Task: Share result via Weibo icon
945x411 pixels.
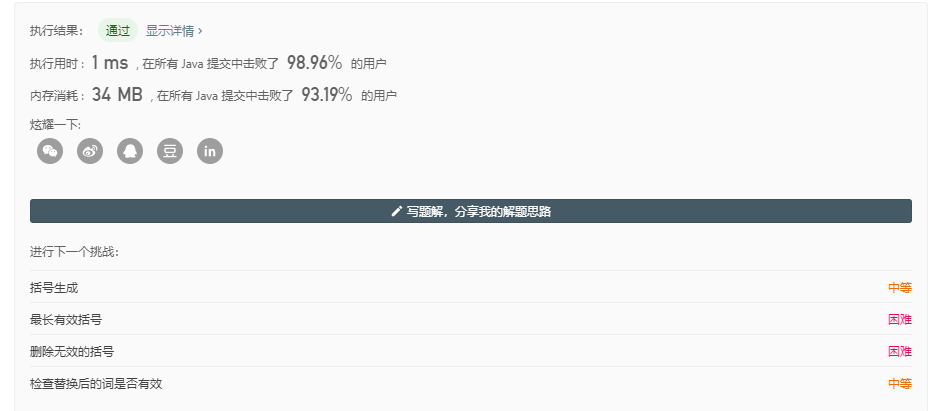Action: [x=90, y=151]
